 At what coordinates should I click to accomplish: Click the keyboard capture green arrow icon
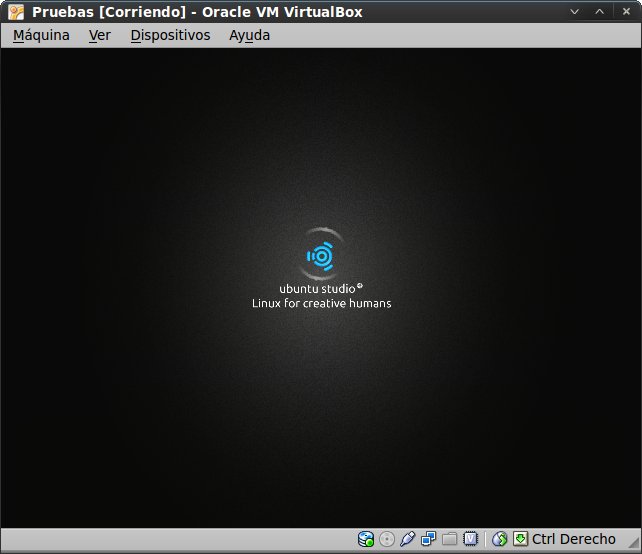tap(520, 540)
